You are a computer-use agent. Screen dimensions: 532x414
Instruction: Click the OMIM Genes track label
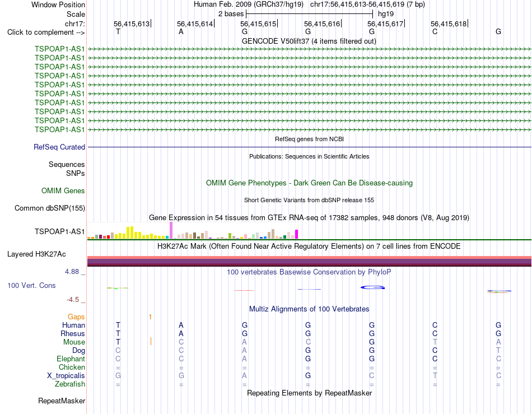click(63, 190)
